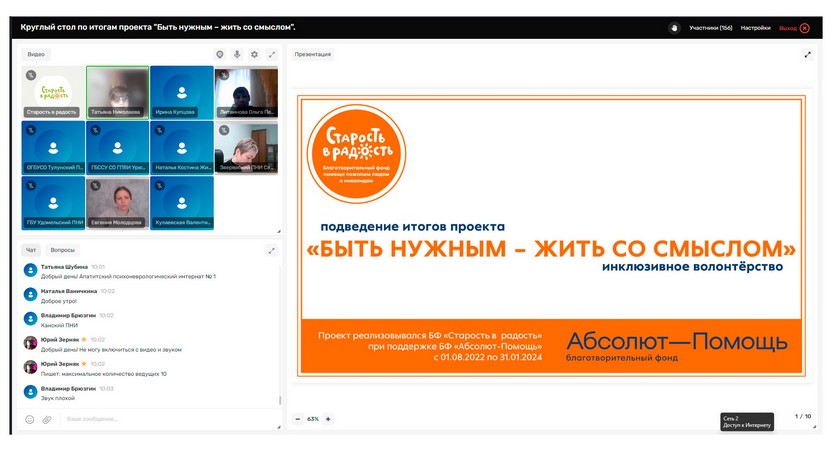
Task: Select the Старость в радость video tile
Action: 53,92
